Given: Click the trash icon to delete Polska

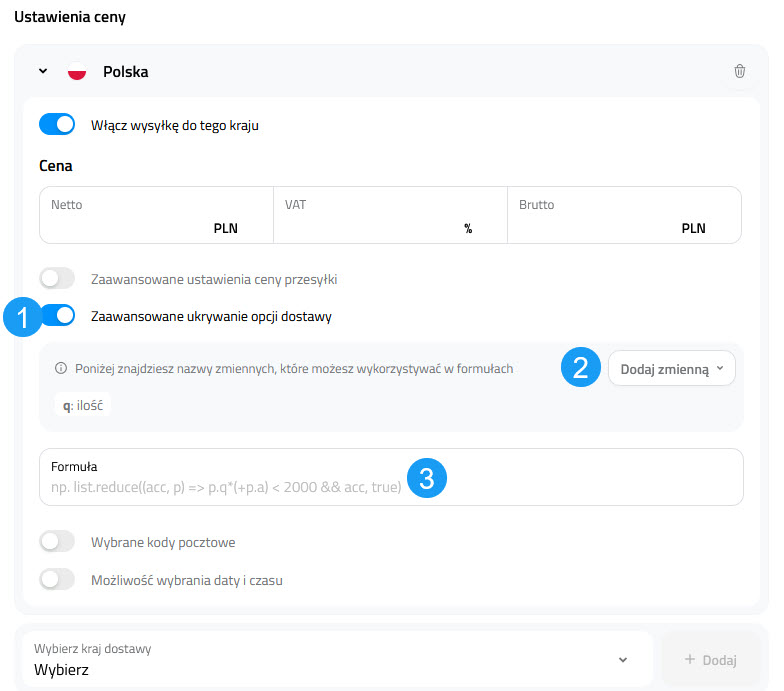Looking at the screenshot, I should click(x=739, y=71).
